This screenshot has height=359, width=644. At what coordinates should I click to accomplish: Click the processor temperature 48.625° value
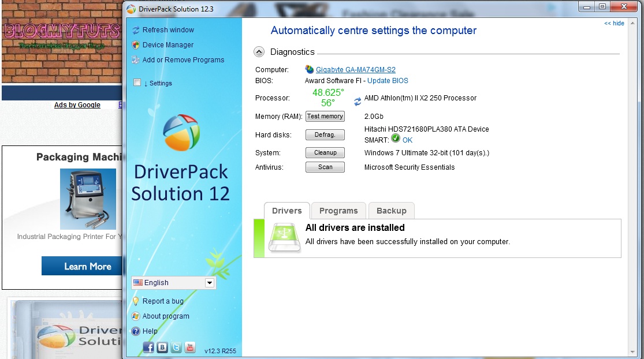pos(327,92)
